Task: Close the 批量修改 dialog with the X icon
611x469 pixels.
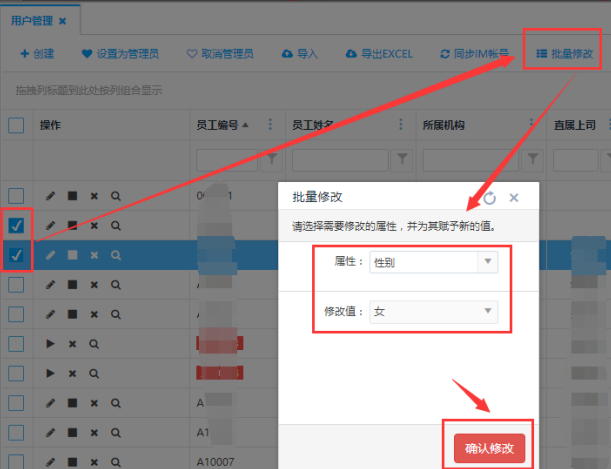Action: (x=514, y=198)
